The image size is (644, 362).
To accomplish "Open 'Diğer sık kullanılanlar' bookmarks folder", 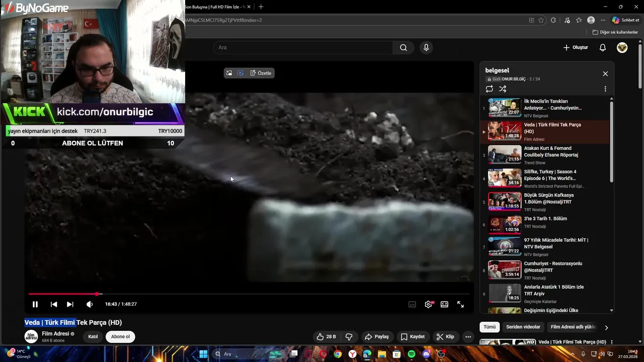I will pos(615,32).
